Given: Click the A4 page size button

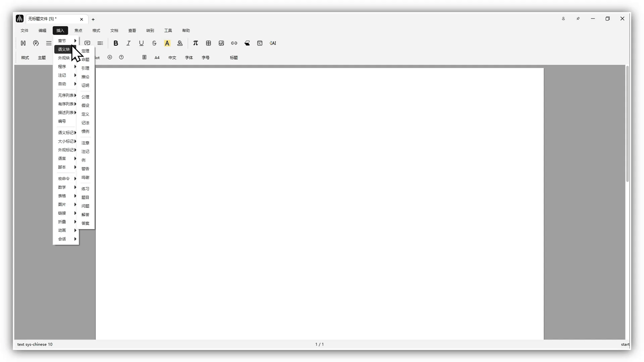Looking at the screenshot, I should (x=157, y=58).
